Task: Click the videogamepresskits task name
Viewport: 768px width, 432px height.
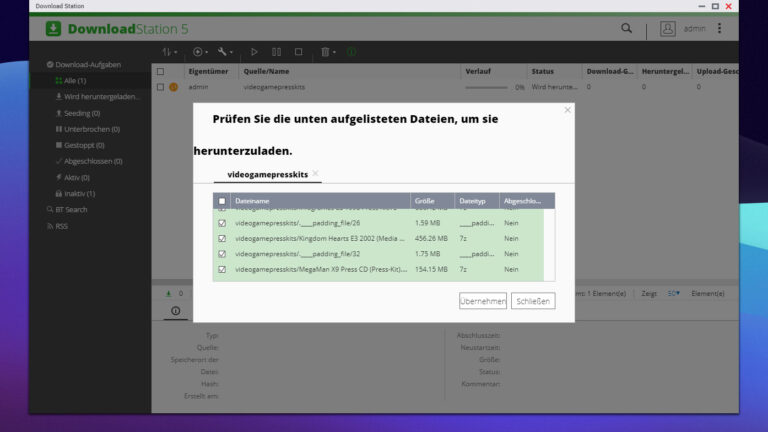Action: [x=274, y=87]
